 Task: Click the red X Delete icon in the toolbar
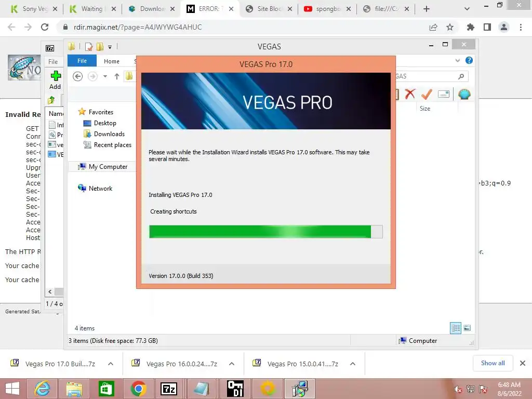point(410,94)
